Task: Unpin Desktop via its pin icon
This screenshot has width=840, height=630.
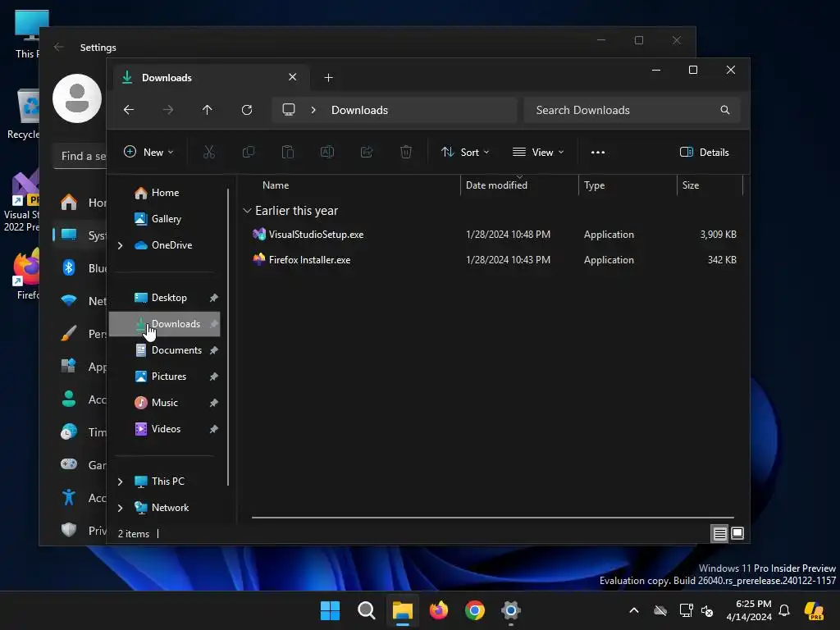Action: (x=214, y=298)
